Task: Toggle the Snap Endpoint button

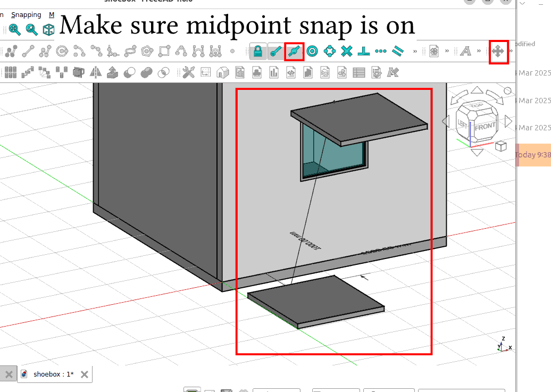Action: [275, 52]
